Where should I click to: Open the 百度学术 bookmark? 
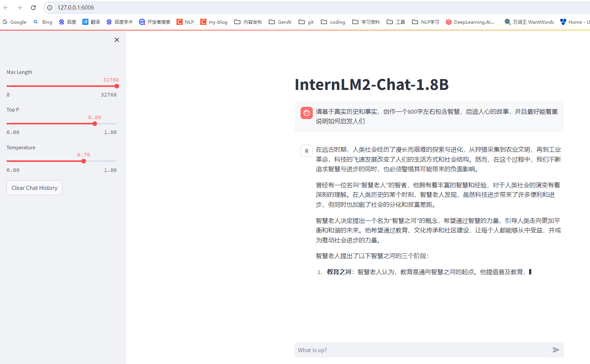pyautogui.click(x=119, y=22)
